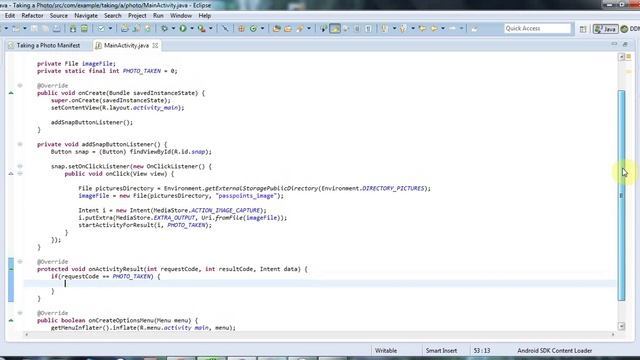Click the Print toolbar icon
This screenshot has width=640, height=360.
[56, 29]
